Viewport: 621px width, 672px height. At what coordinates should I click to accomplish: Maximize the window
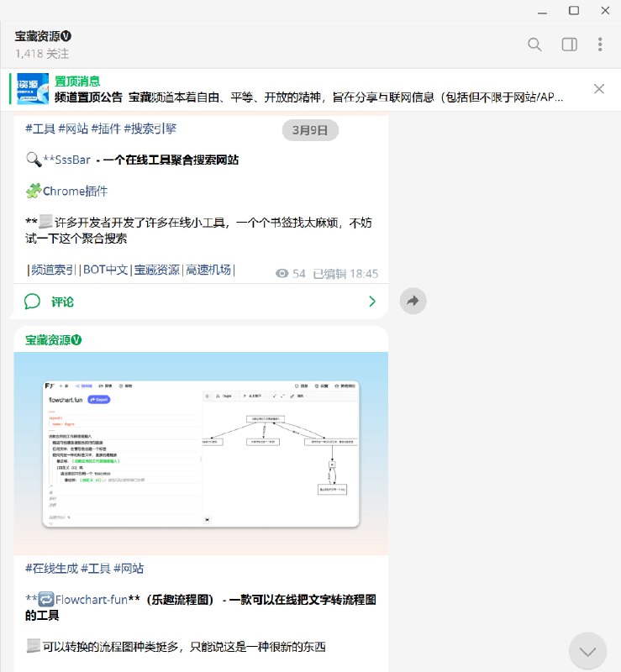coord(574,11)
